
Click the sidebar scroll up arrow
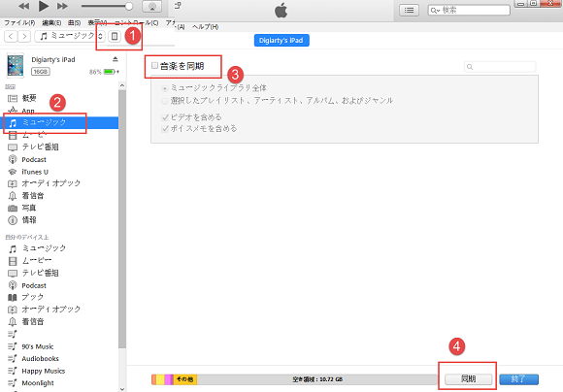point(122,85)
